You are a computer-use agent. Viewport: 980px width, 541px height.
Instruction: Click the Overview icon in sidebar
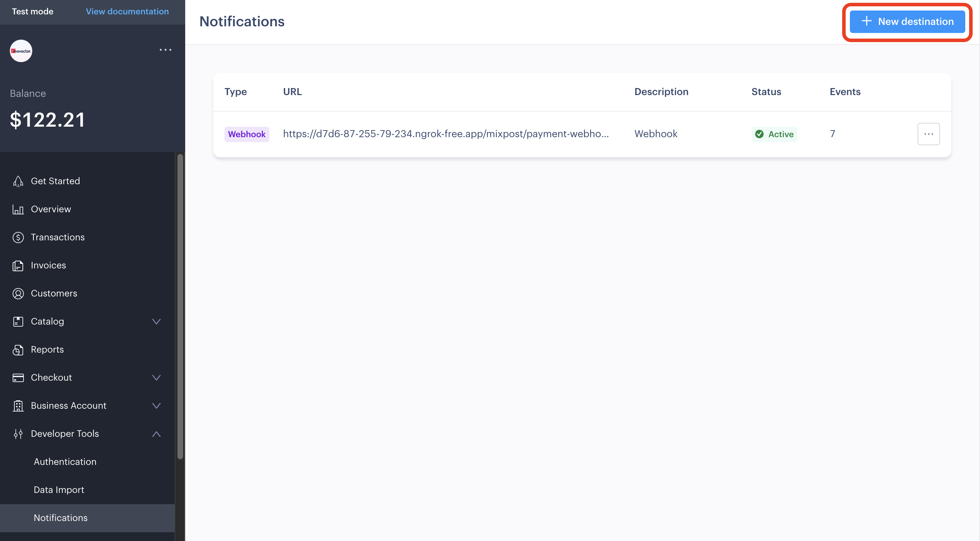(x=18, y=208)
